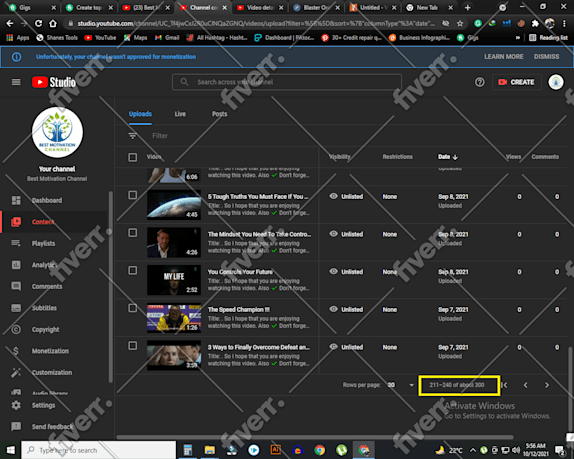Switch to the New Tab browser tab
The width and height of the screenshot is (574, 459).
[428, 7]
